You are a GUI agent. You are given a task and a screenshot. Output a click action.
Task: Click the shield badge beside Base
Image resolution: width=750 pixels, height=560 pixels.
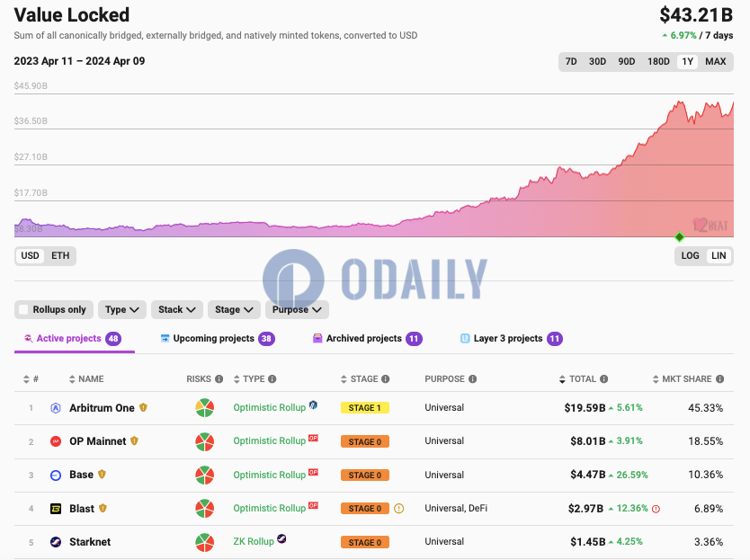(102, 475)
